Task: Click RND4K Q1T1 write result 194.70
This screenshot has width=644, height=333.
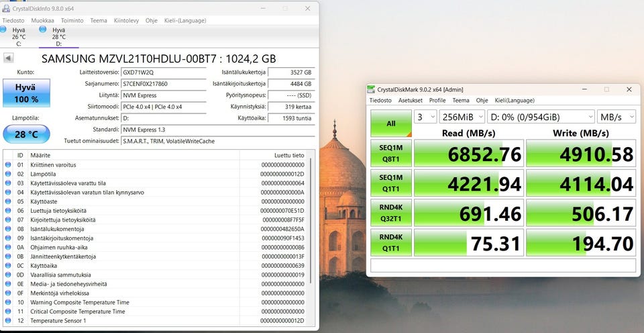Action: (x=581, y=243)
